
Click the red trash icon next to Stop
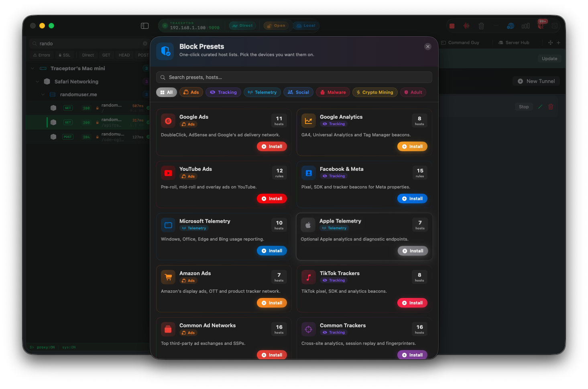click(551, 107)
